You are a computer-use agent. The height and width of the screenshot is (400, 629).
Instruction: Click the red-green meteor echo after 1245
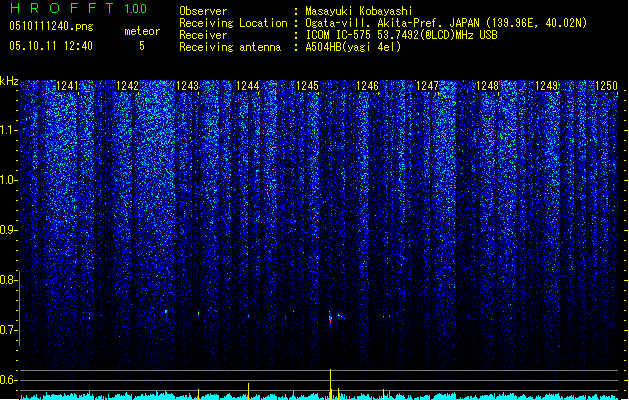coord(331,318)
